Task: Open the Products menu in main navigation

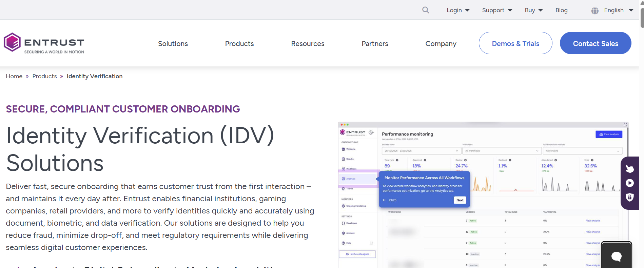Action: pyautogui.click(x=239, y=44)
